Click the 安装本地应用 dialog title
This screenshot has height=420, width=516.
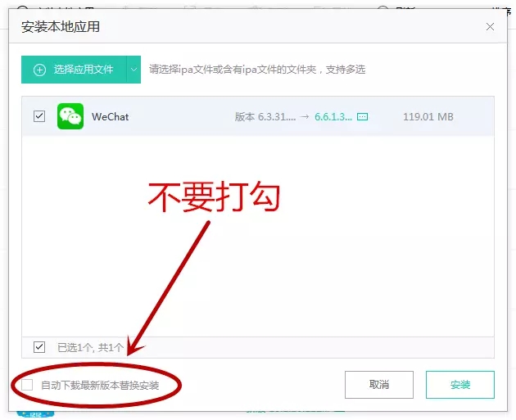[61, 27]
